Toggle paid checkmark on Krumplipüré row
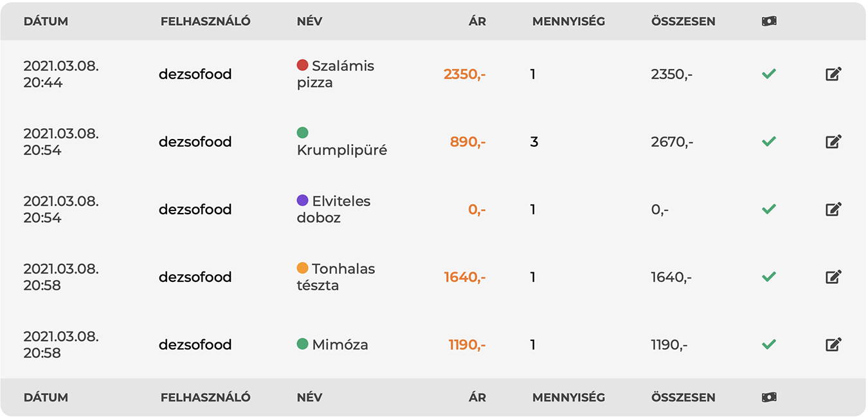The width and height of the screenshot is (868, 417). click(x=768, y=142)
